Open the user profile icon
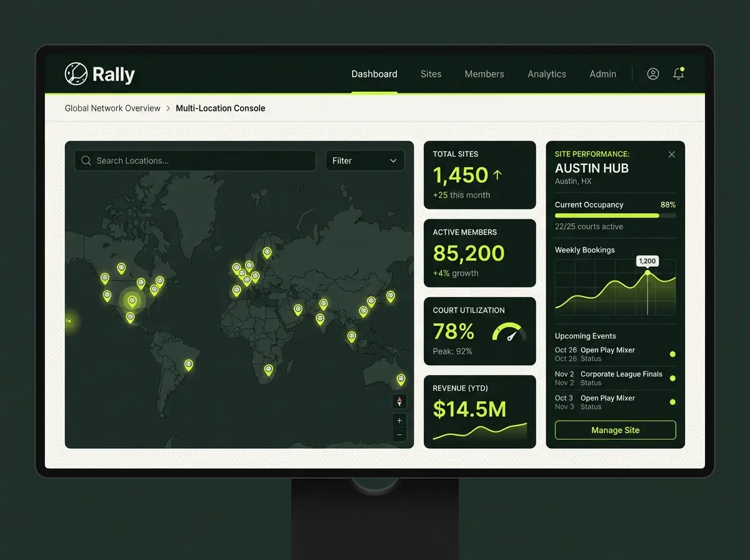The width and height of the screenshot is (750, 560). 653,74
